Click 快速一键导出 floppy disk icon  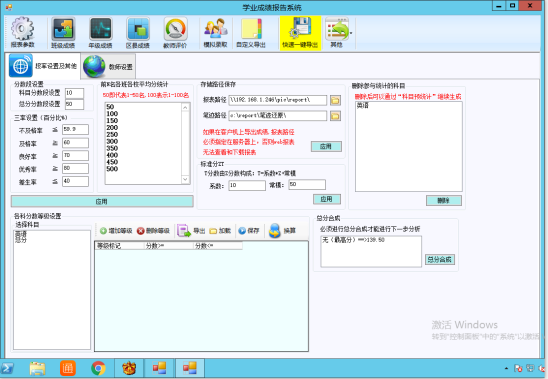tap(300, 32)
